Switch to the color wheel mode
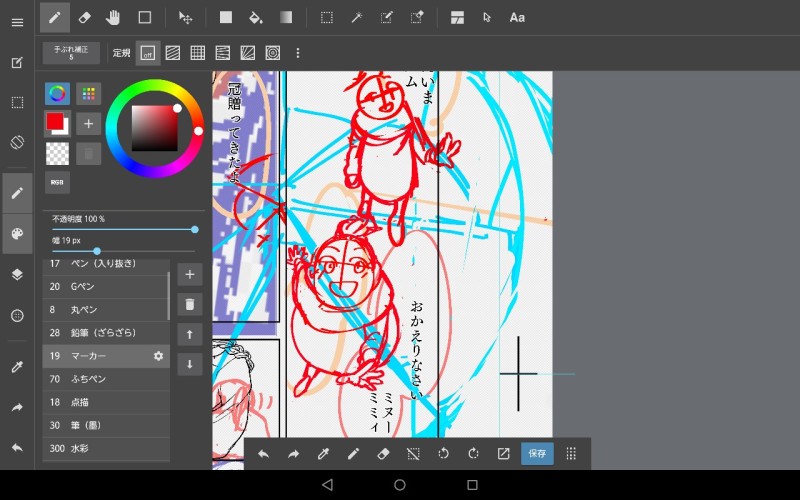Screen dimensions: 800x500 [58, 94]
